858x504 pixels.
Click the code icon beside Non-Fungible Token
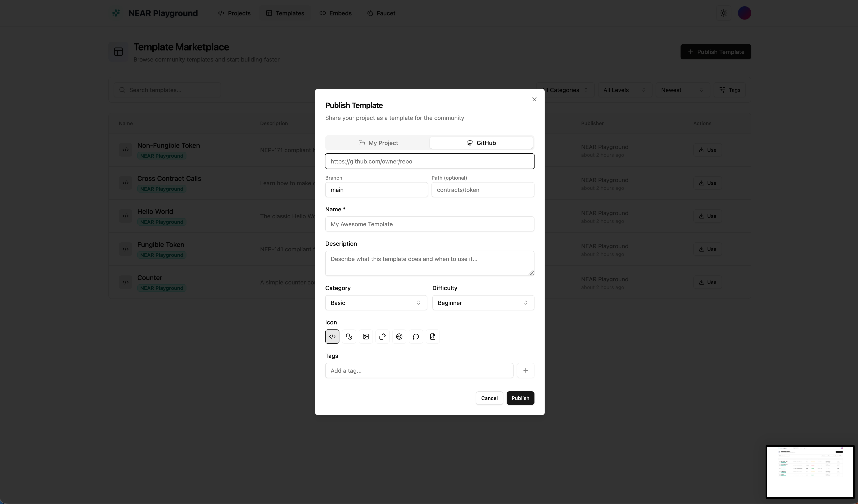(125, 150)
